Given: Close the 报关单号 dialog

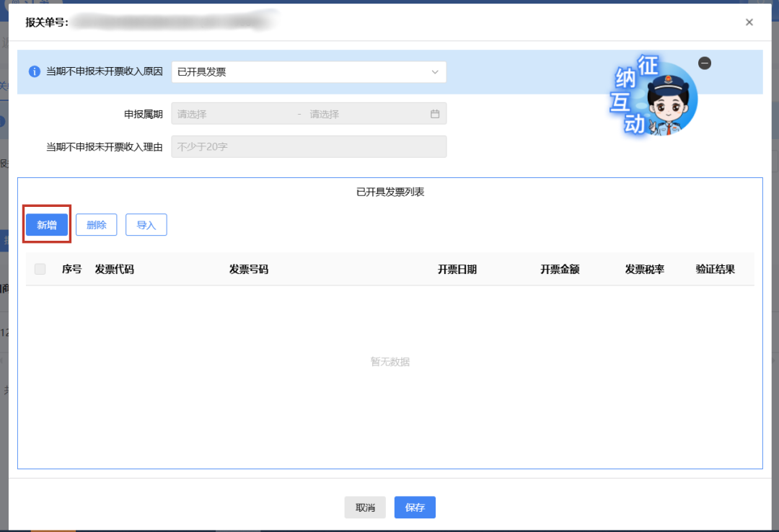Looking at the screenshot, I should [749, 22].
